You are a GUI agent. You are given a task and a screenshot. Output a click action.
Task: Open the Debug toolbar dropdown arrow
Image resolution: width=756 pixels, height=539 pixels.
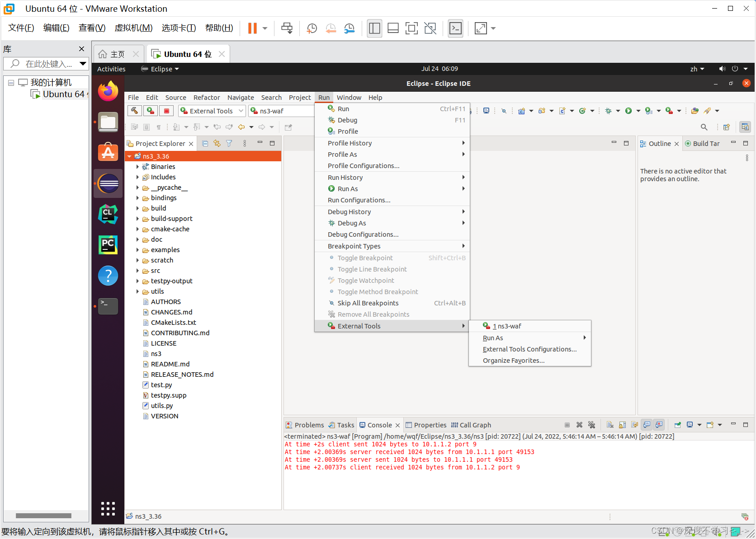point(618,111)
